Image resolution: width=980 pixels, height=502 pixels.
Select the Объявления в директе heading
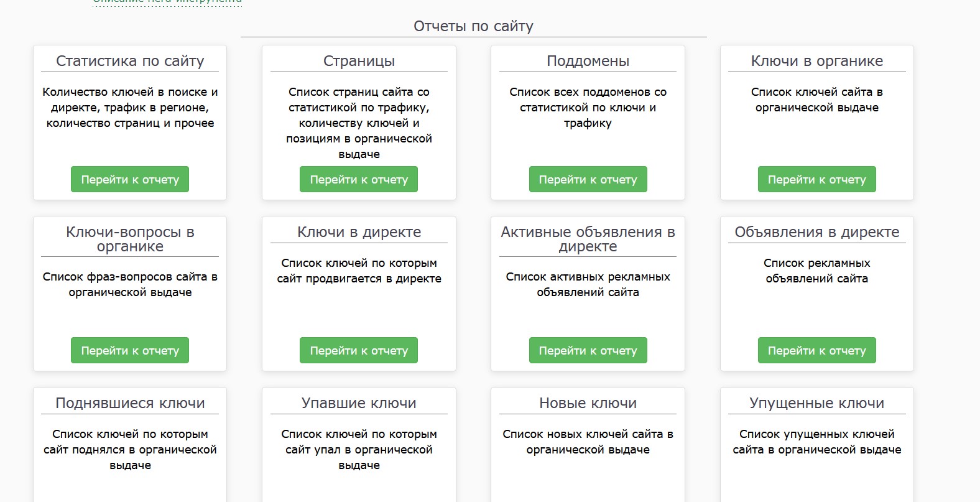pyautogui.click(x=816, y=232)
